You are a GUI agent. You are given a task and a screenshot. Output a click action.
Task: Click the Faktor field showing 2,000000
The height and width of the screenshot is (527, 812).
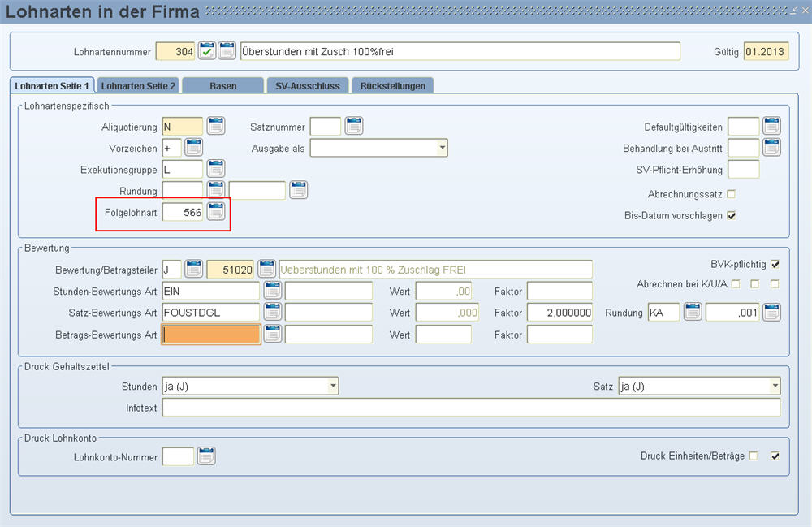[559, 313]
